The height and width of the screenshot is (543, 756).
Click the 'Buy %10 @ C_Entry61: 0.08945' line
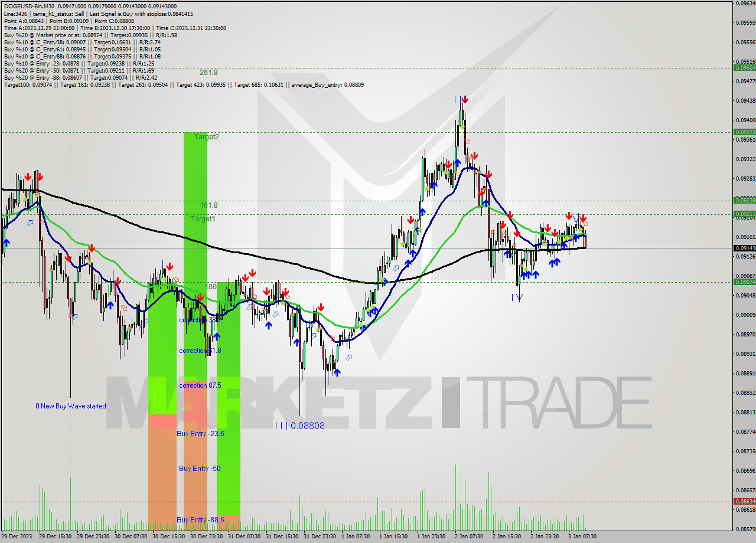click(82, 49)
